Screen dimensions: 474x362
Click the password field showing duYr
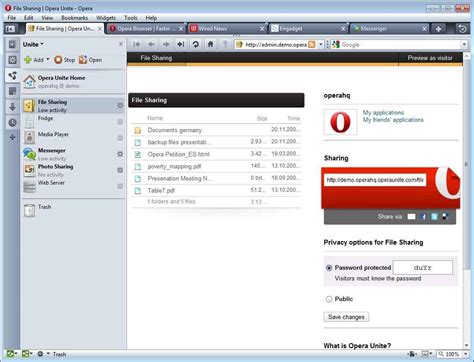pyautogui.click(x=423, y=268)
